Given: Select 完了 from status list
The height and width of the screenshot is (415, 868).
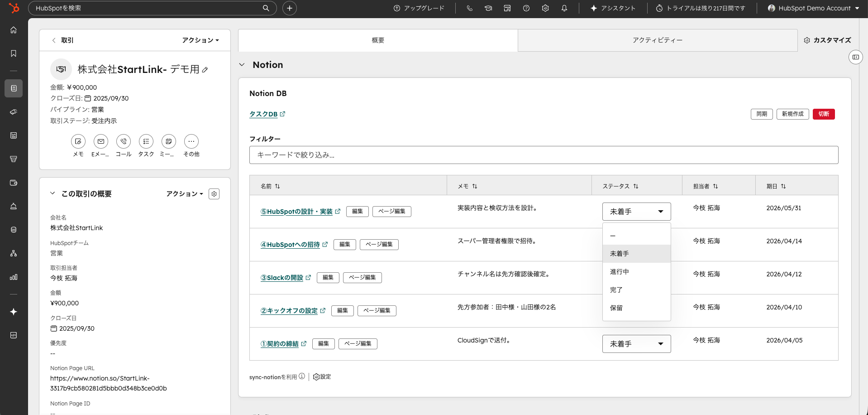Looking at the screenshot, I should (x=636, y=290).
